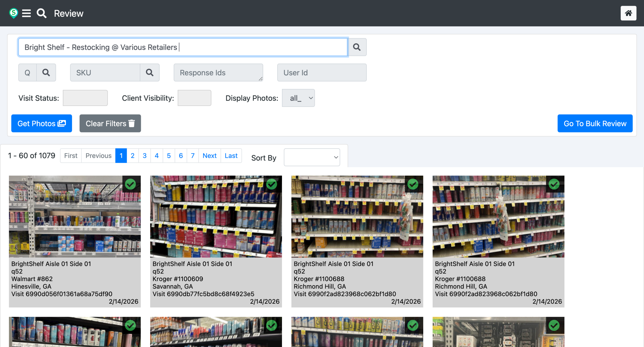Open the Sort By dropdown
This screenshot has width=644, height=347.
pos(312,157)
